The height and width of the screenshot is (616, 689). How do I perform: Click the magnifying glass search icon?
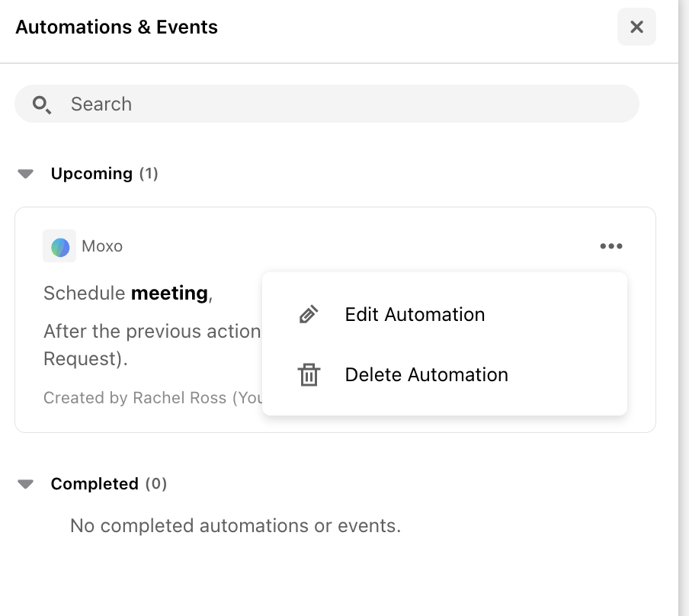pos(41,104)
